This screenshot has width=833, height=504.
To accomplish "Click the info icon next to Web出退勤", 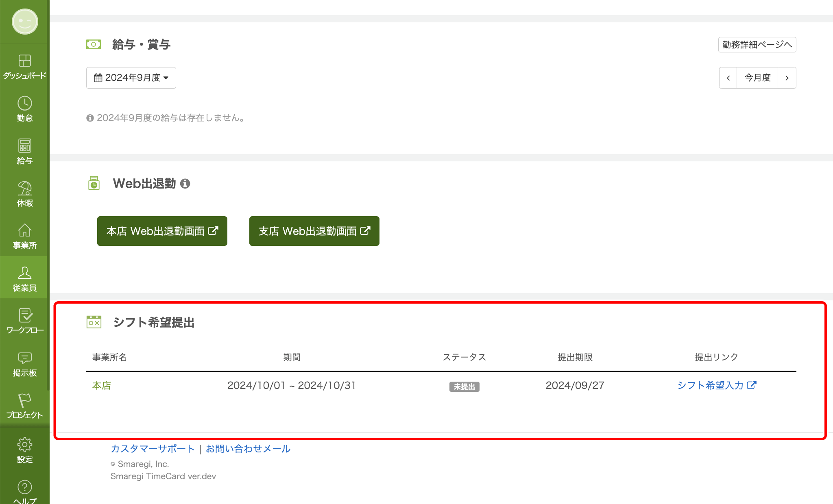I will [185, 184].
